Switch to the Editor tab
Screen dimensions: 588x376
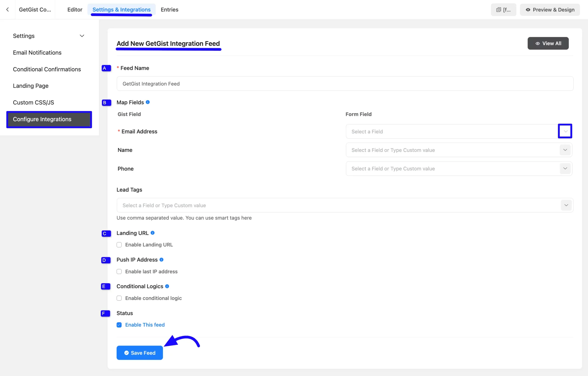(75, 10)
